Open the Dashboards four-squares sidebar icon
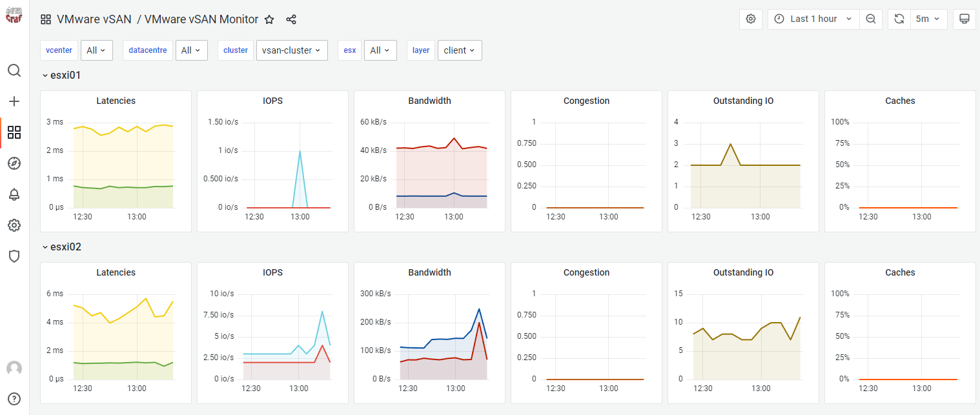Screen dimensions: 980x415 [x=14, y=132]
